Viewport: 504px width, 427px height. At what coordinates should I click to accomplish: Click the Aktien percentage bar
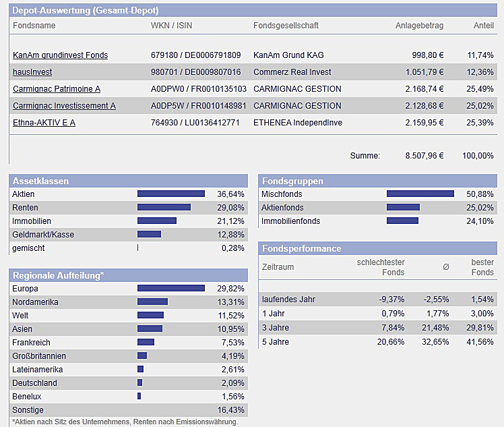pyautogui.click(x=170, y=194)
